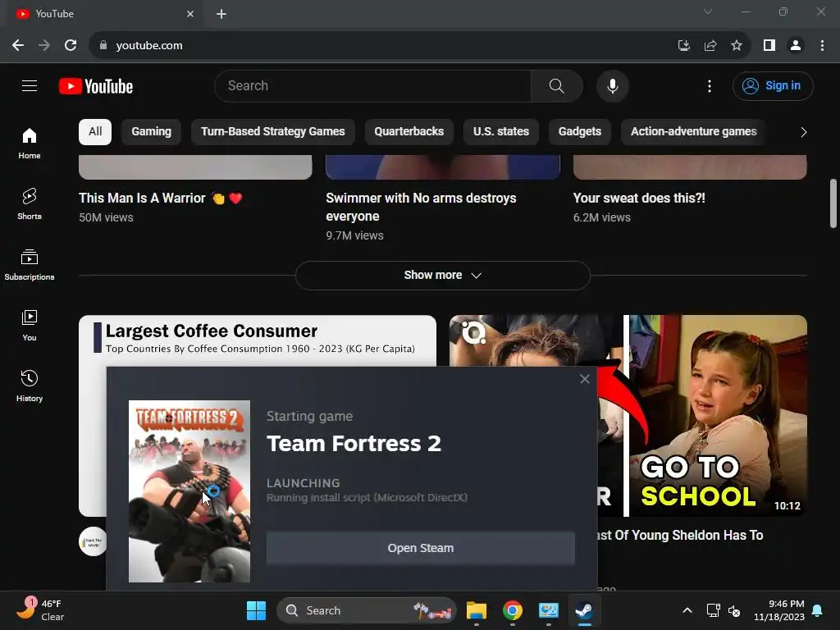Open File Explorer from taskbar

(477, 610)
